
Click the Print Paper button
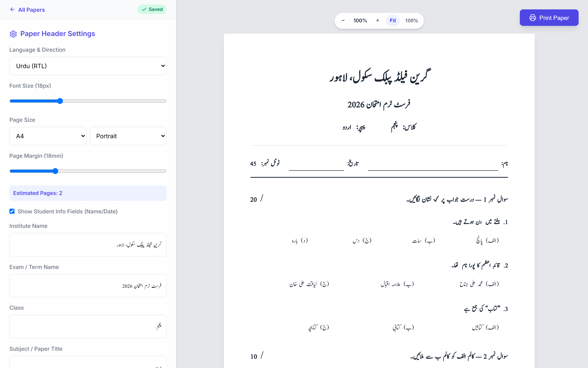click(x=549, y=18)
